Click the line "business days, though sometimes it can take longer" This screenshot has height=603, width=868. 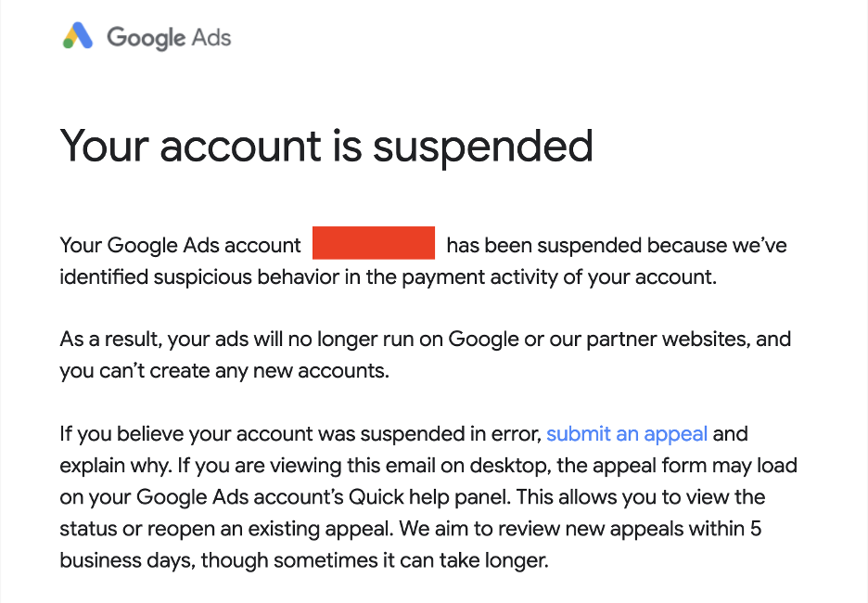pyautogui.click(x=304, y=560)
